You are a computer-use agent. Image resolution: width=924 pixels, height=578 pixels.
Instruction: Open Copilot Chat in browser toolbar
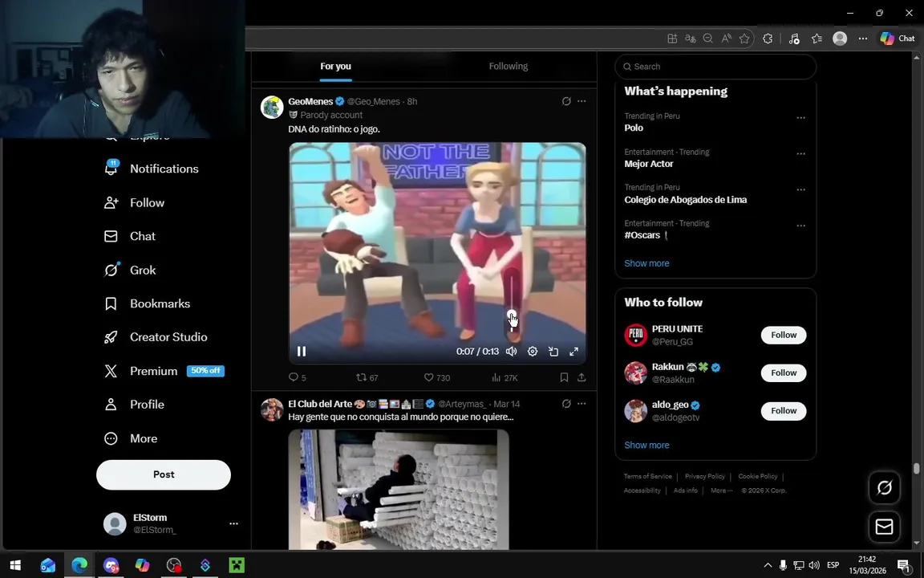pyautogui.click(x=898, y=39)
